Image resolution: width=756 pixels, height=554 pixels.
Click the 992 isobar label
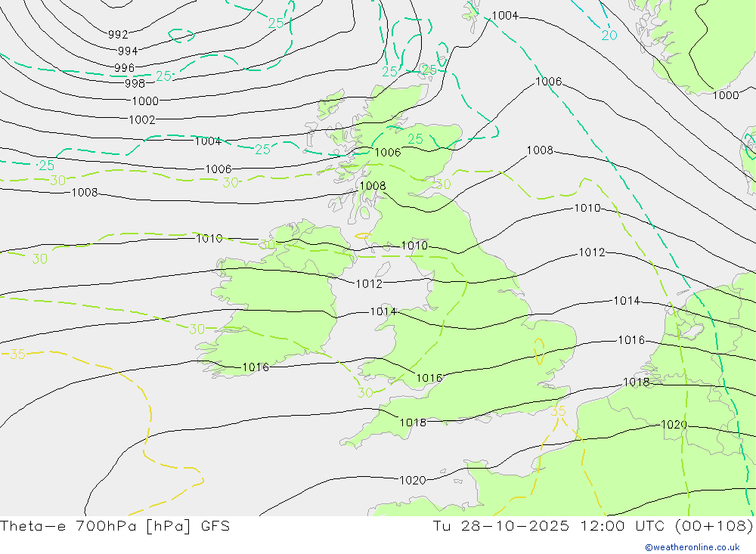click(x=118, y=34)
